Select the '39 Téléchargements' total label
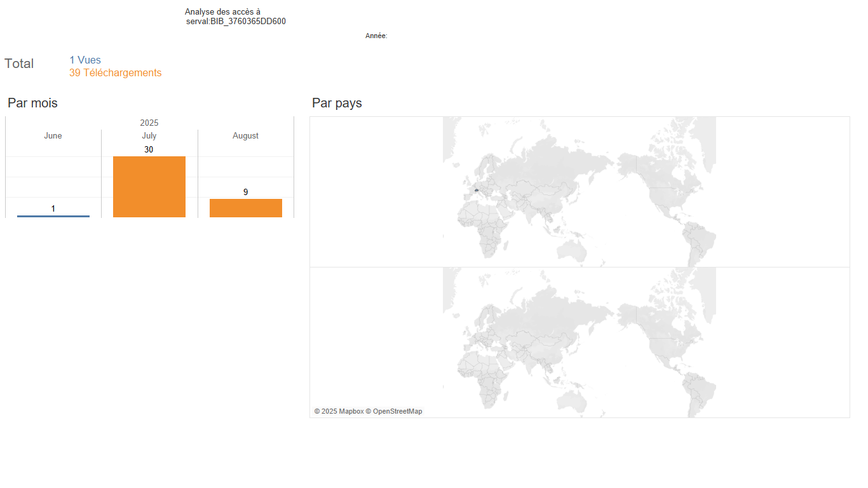 coord(116,73)
